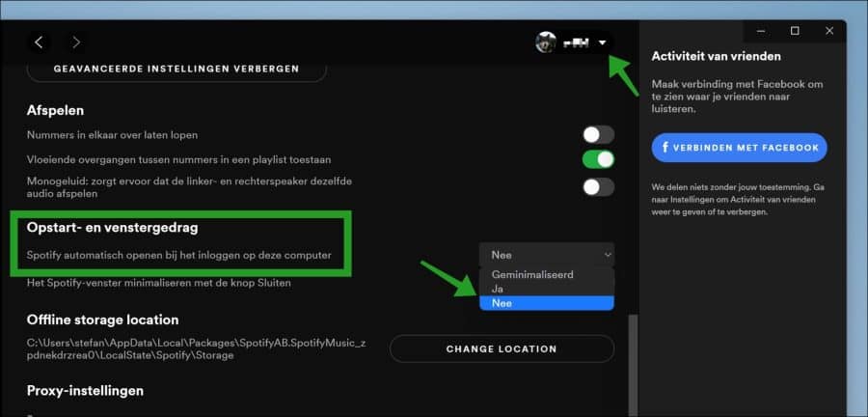Viewport: 868px width, 417px height.
Task: Click the Opstart- en venstergedrag heading
Action: point(113,227)
